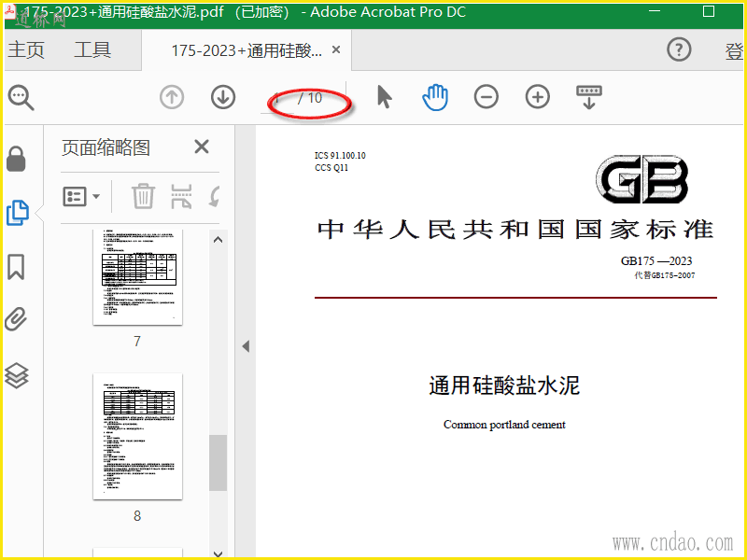Close the 页面缩略图 panel
The height and width of the screenshot is (560, 747).
202,147
